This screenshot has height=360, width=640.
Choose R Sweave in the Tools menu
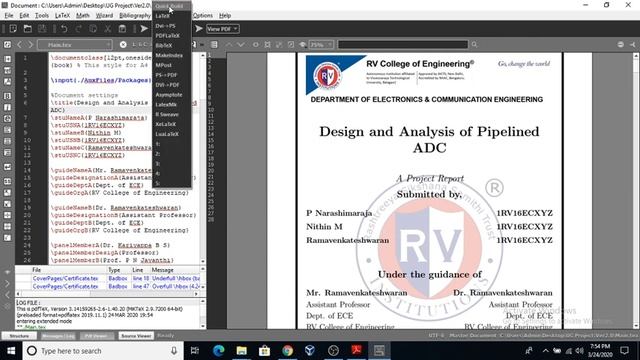click(171, 114)
